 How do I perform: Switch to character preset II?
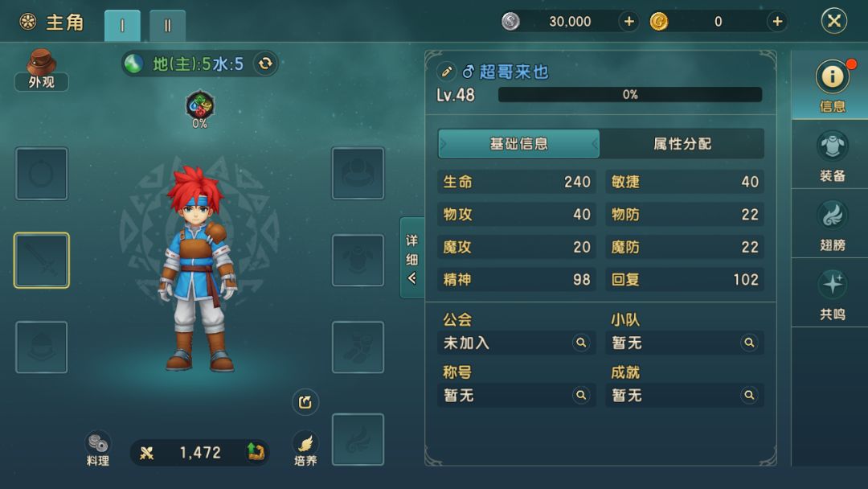coord(167,26)
